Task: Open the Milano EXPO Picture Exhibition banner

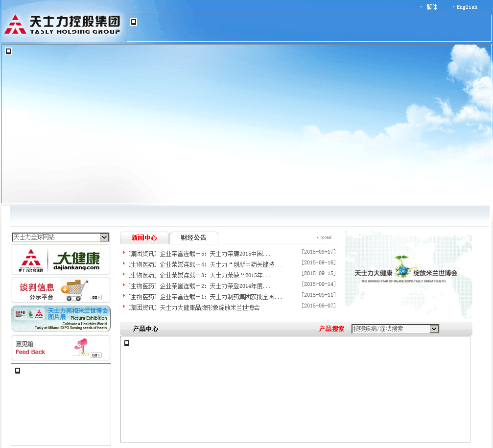Action: 61,318
